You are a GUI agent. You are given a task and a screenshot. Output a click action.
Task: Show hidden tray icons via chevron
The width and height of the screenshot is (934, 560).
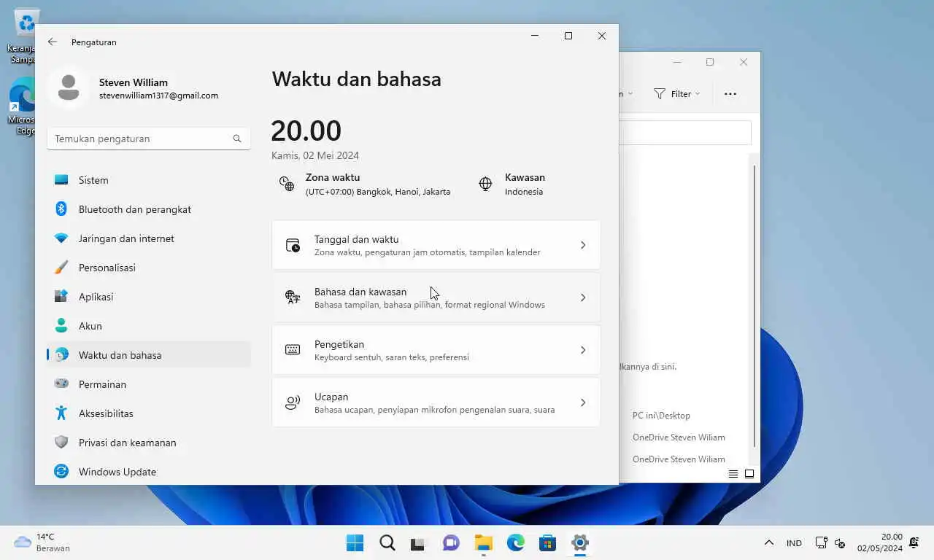(768, 542)
